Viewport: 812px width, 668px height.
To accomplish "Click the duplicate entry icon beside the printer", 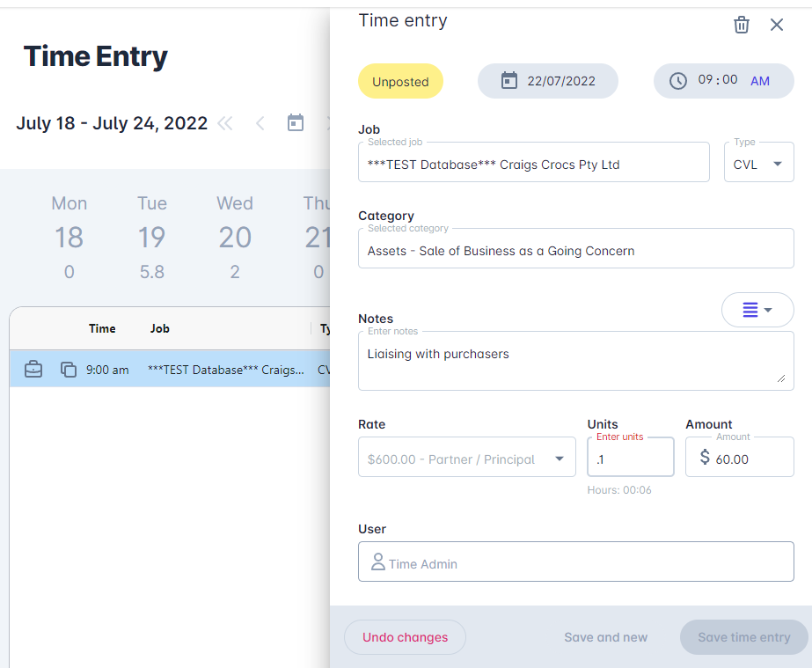I will point(69,370).
